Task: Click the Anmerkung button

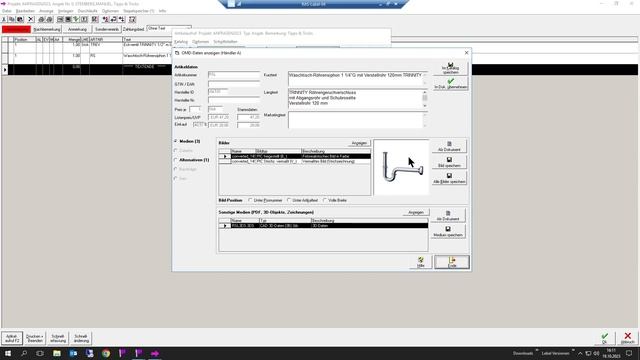Action: (x=77, y=29)
